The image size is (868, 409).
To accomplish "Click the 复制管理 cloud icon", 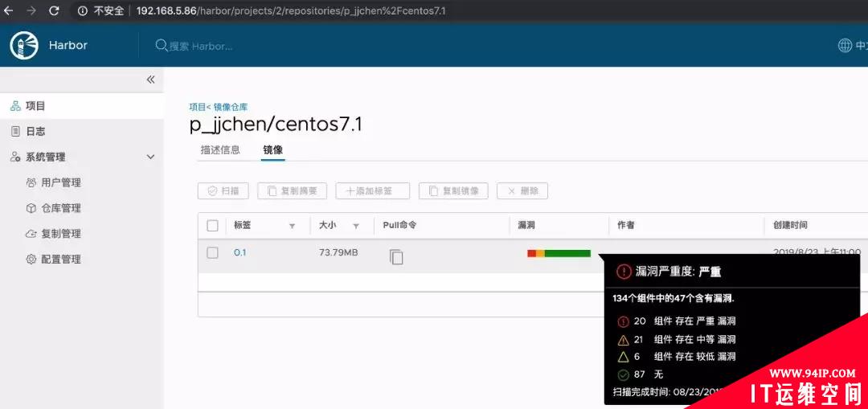I will pyautogui.click(x=31, y=234).
